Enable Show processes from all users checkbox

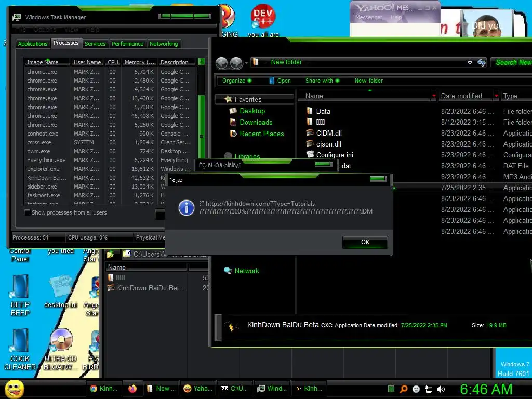27,212
